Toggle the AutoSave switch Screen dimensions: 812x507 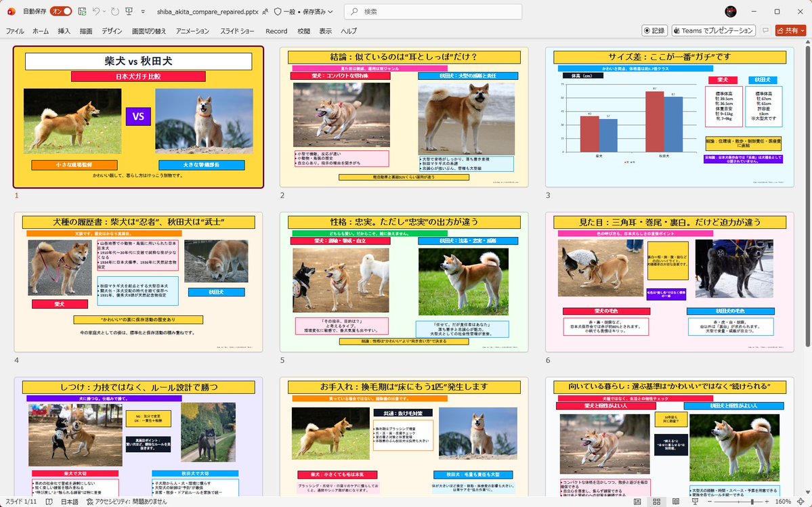coord(62,11)
